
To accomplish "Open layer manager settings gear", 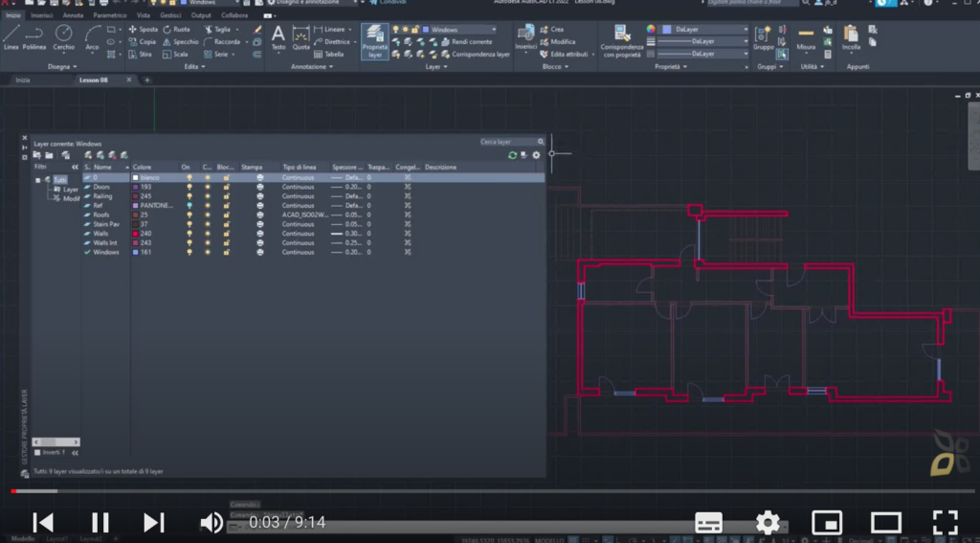I will [536, 155].
